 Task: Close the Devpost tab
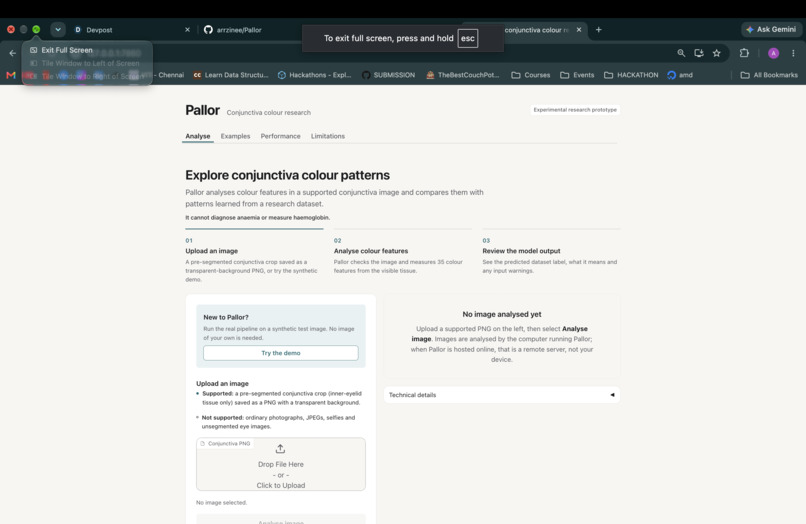(x=187, y=30)
